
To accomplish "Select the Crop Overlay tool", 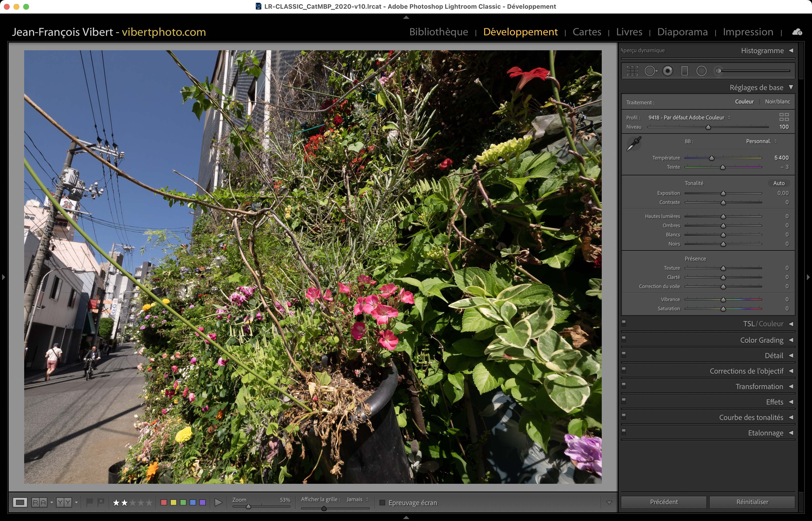I will pyautogui.click(x=632, y=71).
